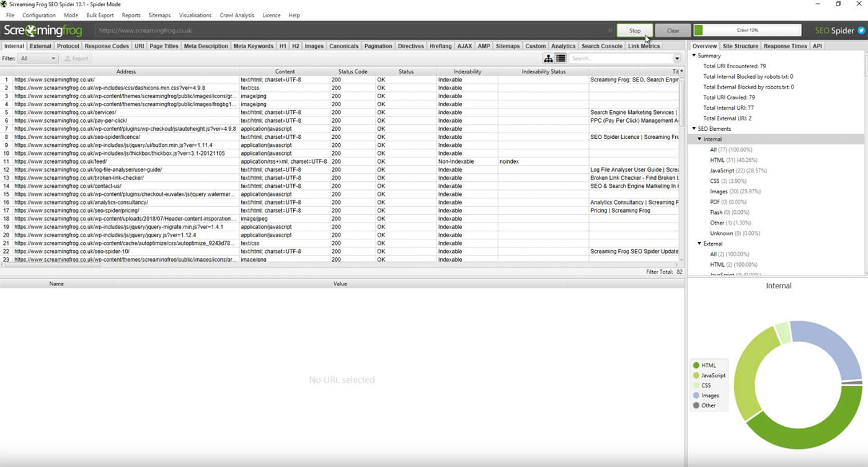Switch to the External tab
This screenshot has width=868, height=467.
click(x=40, y=46)
